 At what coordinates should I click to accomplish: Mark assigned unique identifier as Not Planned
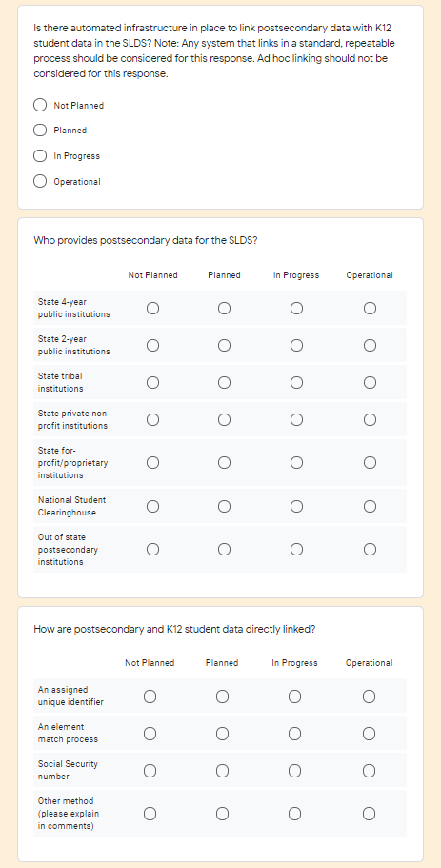tap(150, 696)
